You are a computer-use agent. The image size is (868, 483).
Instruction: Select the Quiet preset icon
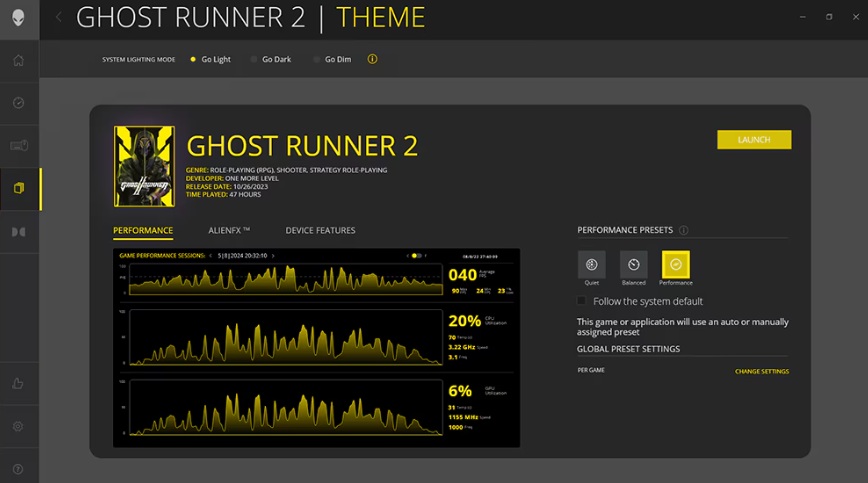(x=592, y=264)
